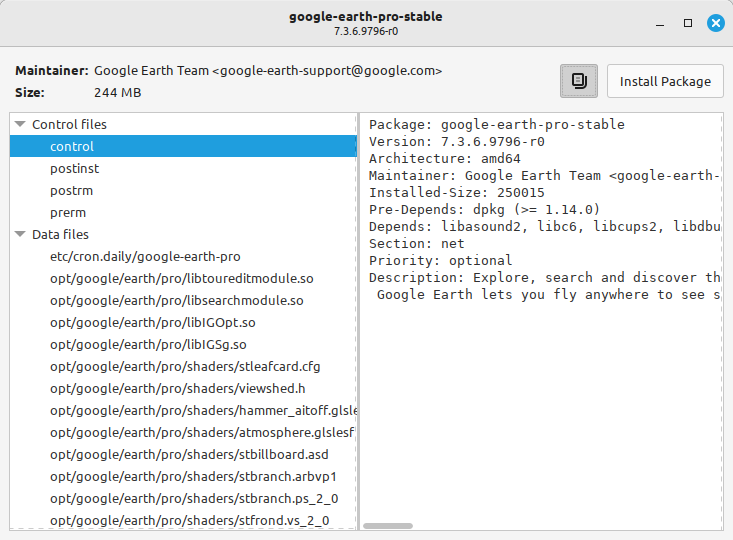Click the Control files group label

(69, 124)
